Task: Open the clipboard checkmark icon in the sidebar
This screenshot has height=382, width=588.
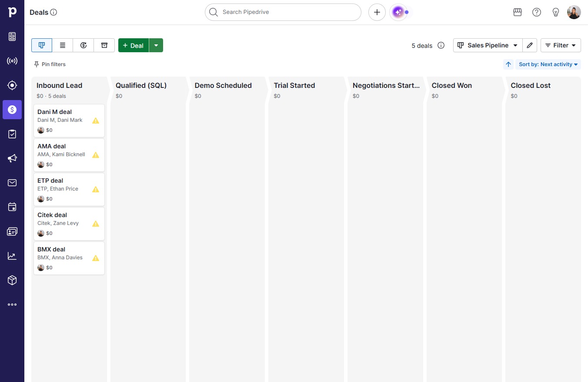Action: 12,134
